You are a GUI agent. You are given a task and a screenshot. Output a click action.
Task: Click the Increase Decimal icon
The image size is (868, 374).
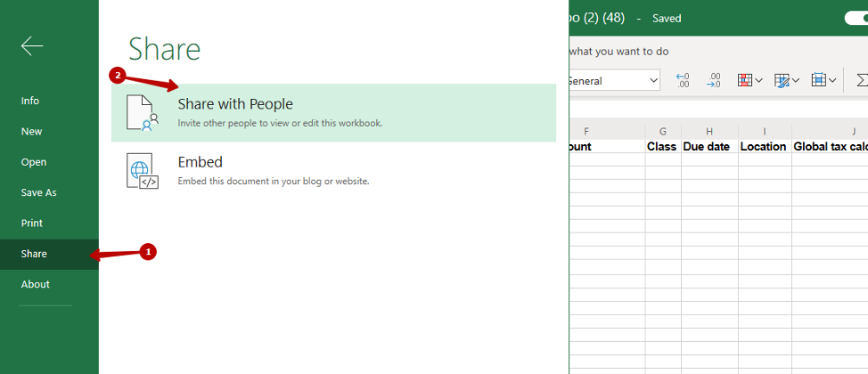pyautogui.click(x=684, y=81)
